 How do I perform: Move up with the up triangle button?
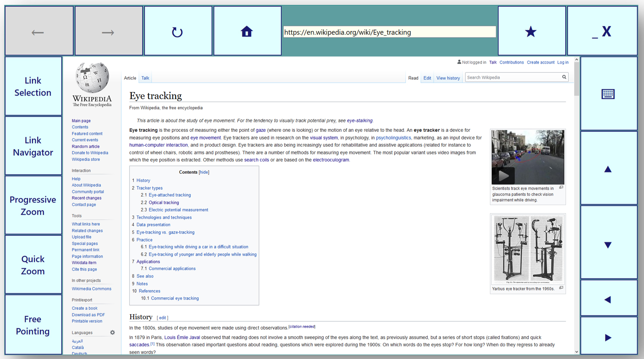click(x=609, y=168)
